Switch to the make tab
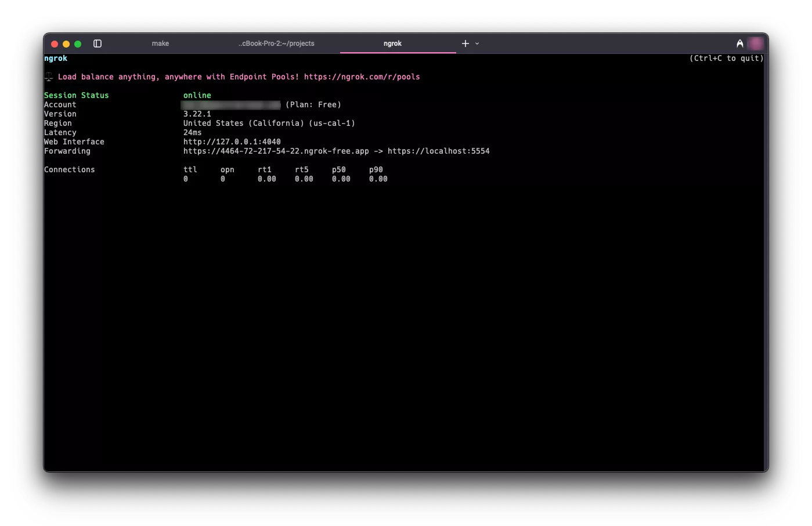The image size is (812, 526). pyautogui.click(x=160, y=43)
